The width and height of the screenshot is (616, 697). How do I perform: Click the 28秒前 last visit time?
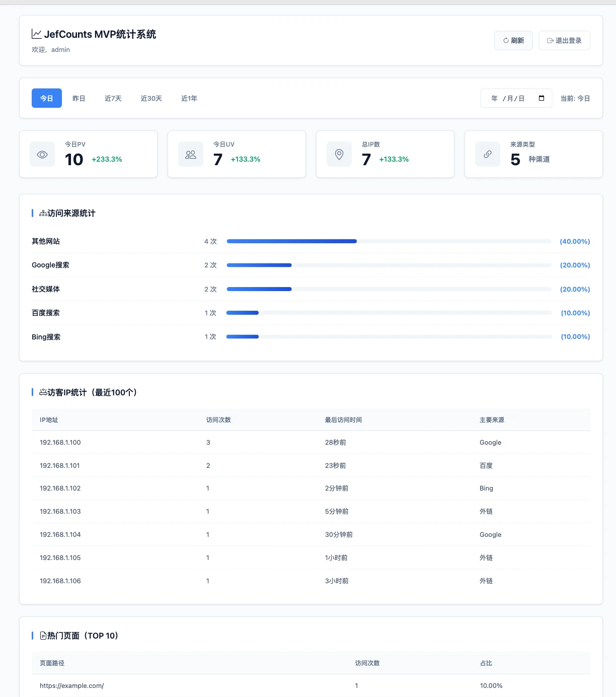click(336, 442)
